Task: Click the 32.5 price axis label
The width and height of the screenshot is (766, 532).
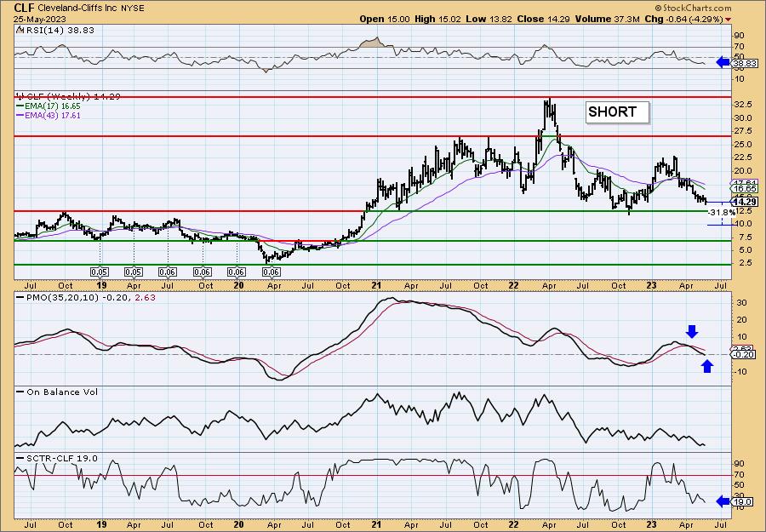Action: point(742,105)
